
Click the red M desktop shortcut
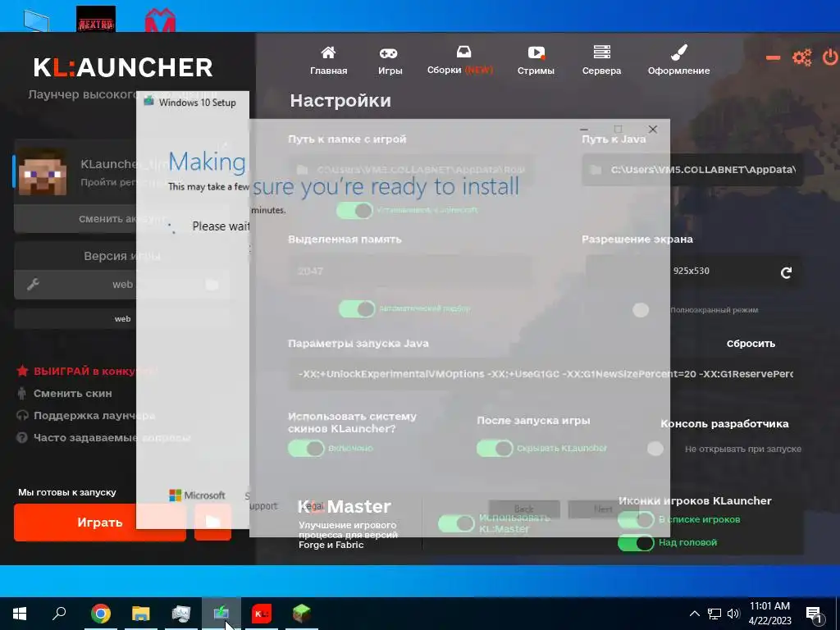(160, 21)
